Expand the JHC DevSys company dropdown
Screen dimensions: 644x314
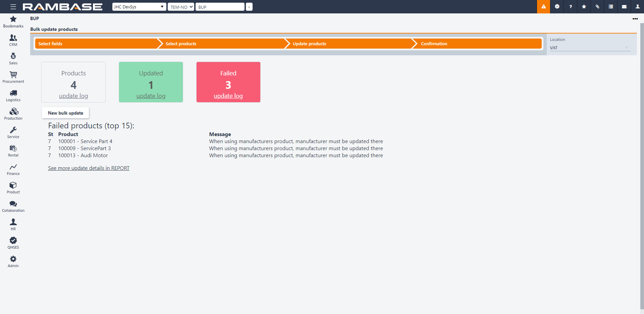pyautogui.click(x=139, y=7)
